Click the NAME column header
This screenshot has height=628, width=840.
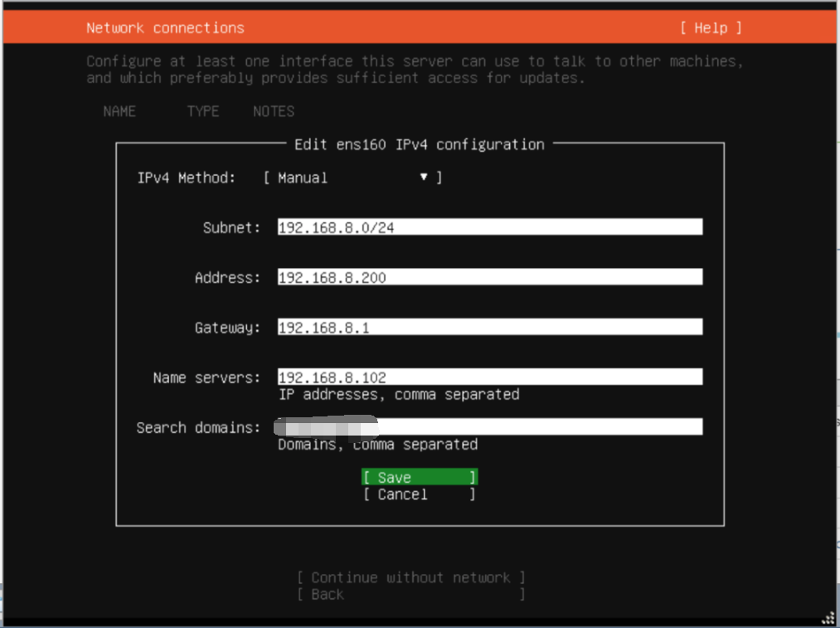click(119, 111)
